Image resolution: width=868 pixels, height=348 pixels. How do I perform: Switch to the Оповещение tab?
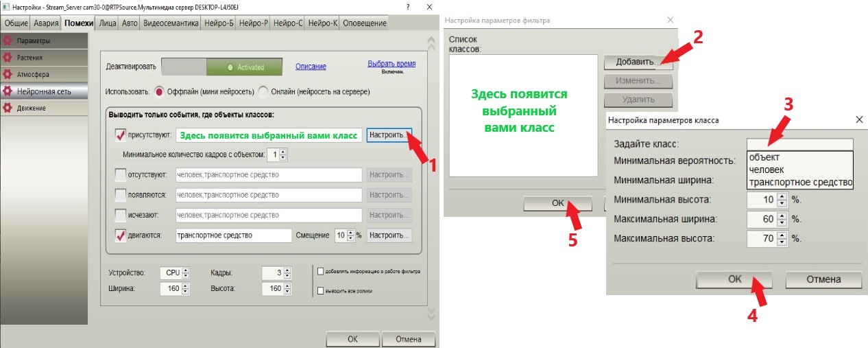(364, 23)
